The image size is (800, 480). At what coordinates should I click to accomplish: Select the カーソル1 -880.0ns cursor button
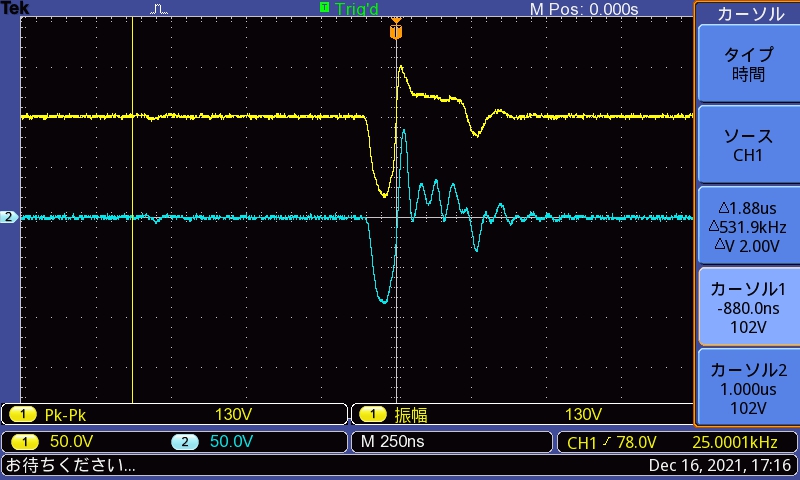coord(747,307)
